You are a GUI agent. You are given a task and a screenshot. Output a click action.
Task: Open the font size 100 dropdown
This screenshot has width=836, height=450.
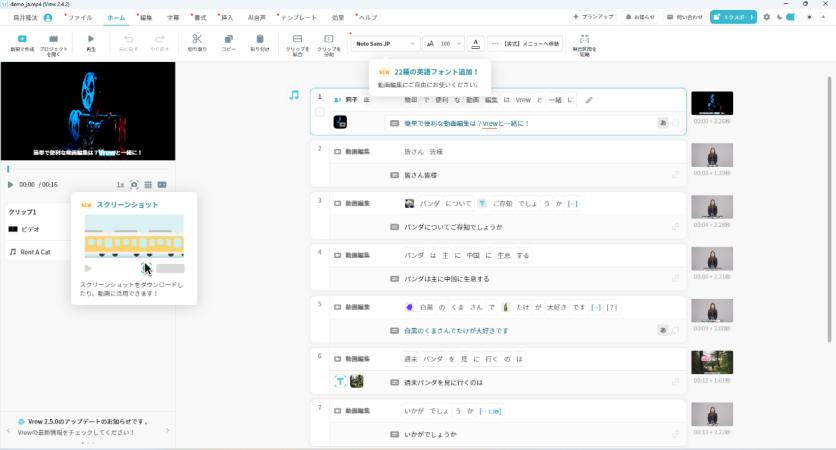pos(444,44)
